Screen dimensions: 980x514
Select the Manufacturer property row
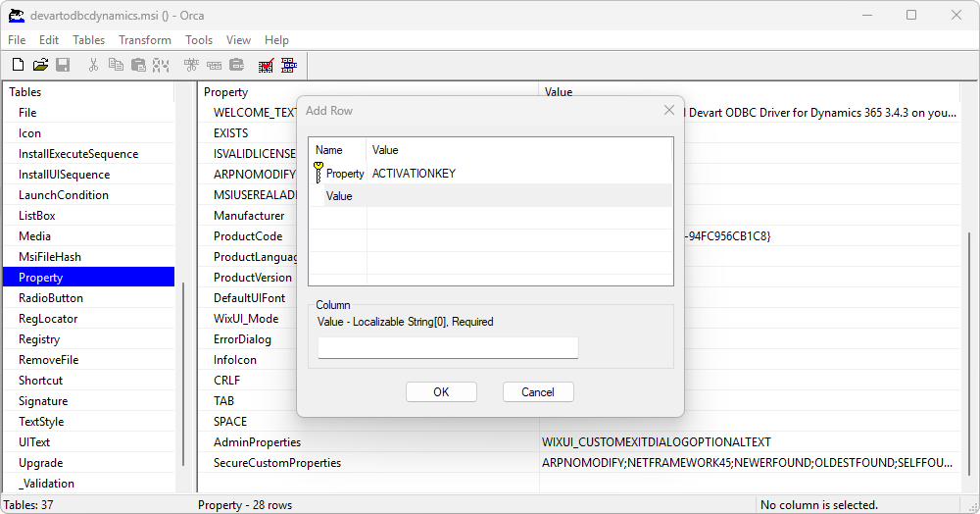coord(249,216)
